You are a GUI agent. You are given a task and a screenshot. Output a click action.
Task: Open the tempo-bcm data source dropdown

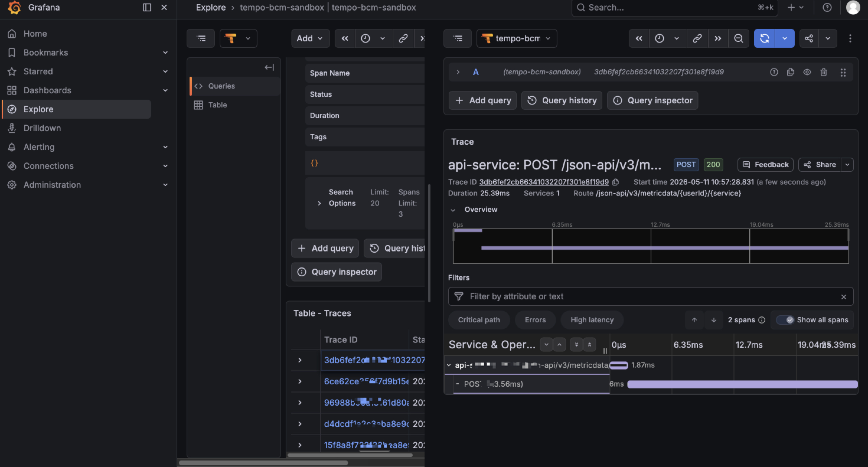pos(517,38)
